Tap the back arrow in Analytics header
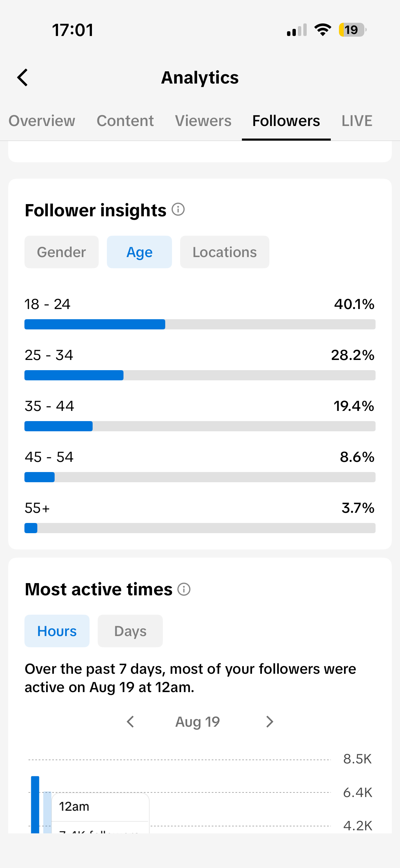The image size is (400, 868). click(x=22, y=77)
